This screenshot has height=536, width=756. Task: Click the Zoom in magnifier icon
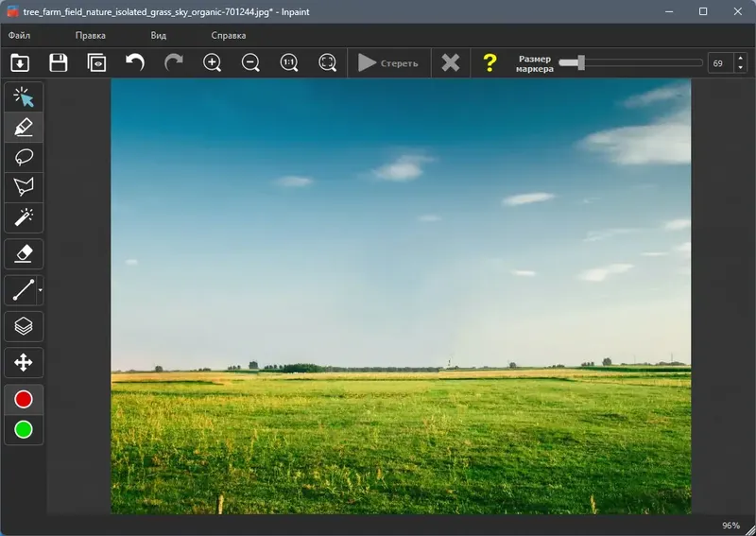[213, 63]
